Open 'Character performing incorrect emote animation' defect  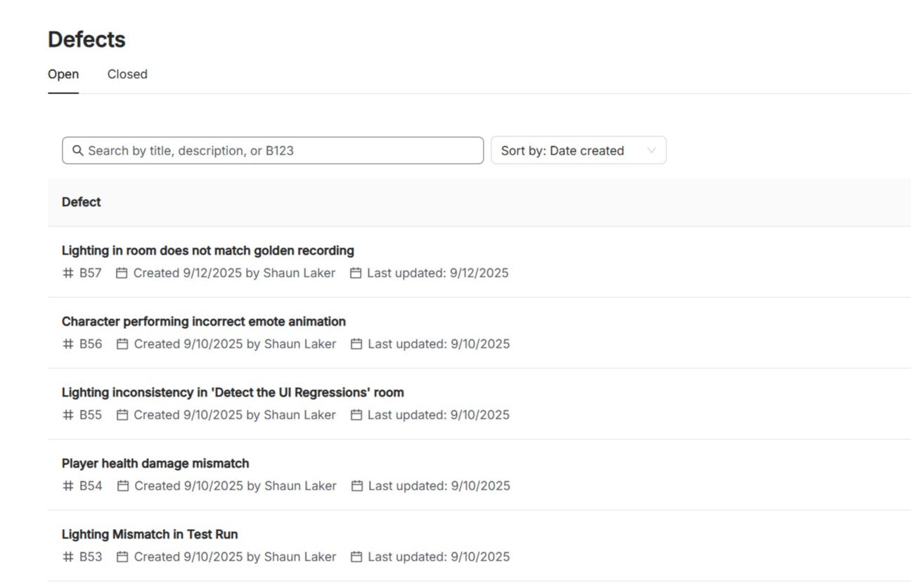coord(204,322)
